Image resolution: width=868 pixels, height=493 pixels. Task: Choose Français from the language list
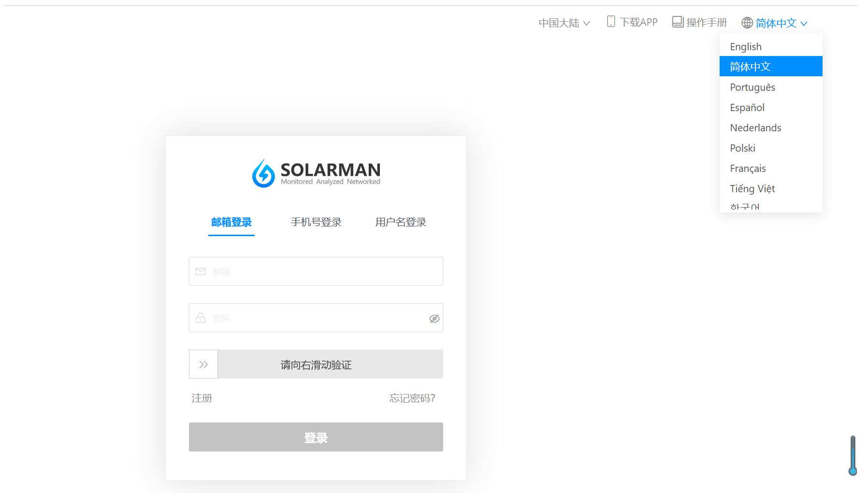click(771, 168)
